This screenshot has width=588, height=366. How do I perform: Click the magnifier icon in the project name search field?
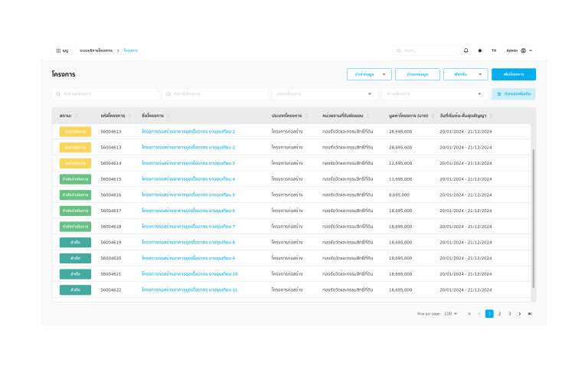click(x=168, y=94)
